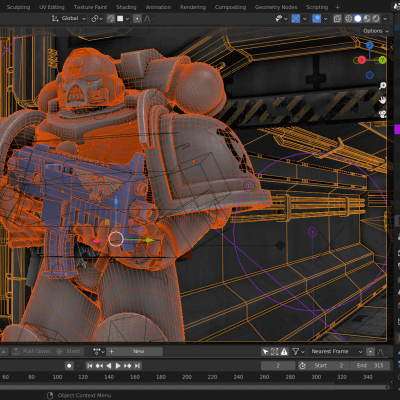This screenshot has height=400, width=400.
Task: Click the pan hand viewport icon
Action: (x=382, y=100)
